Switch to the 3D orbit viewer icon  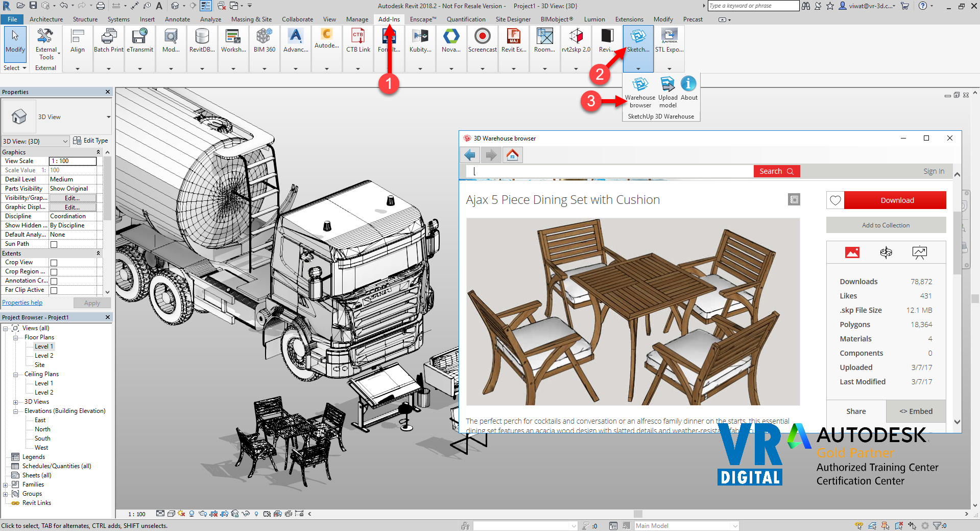click(x=886, y=252)
